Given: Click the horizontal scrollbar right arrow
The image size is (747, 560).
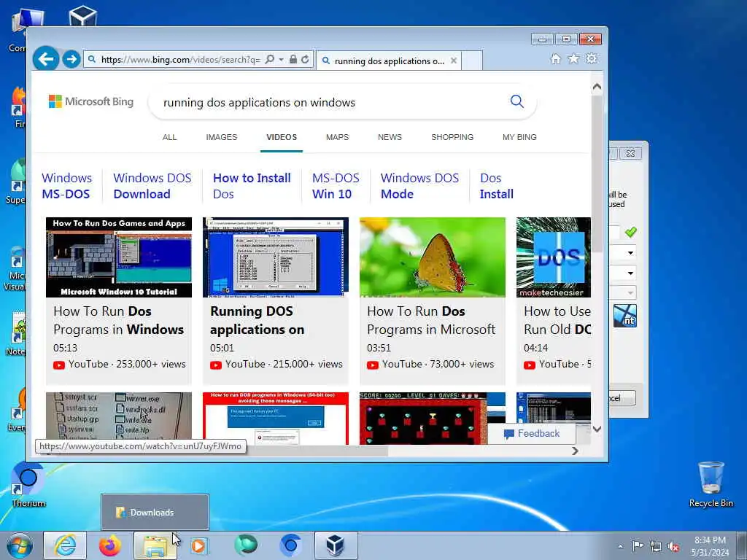Looking at the screenshot, I should pyautogui.click(x=575, y=451).
